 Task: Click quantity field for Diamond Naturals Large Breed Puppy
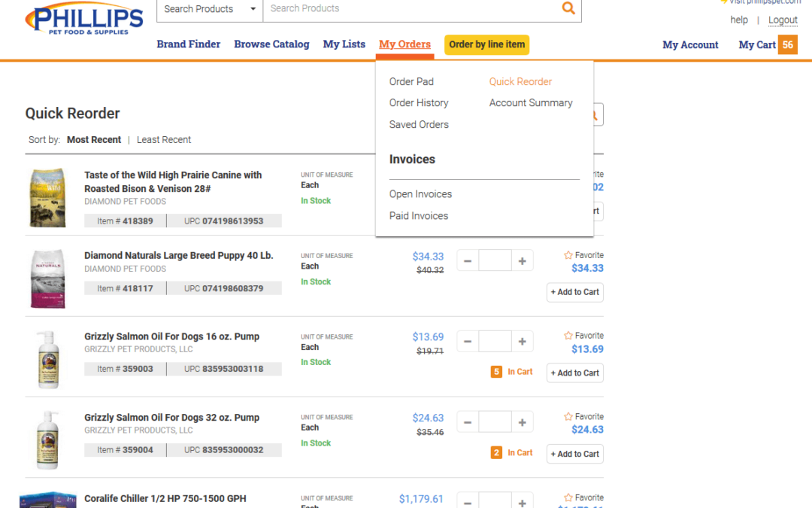pyautogui.click(x=495, y=260)
